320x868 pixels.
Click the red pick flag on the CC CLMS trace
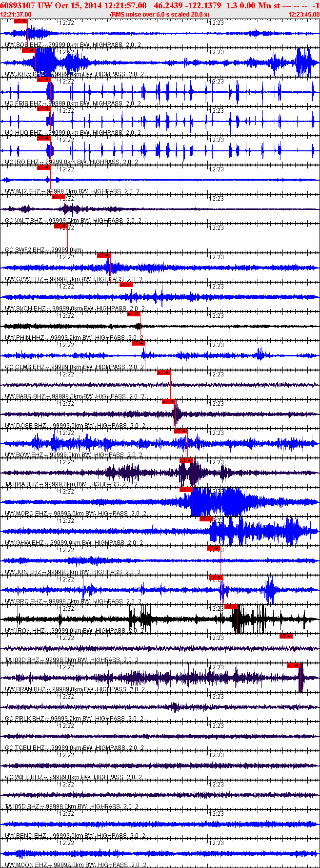139,343
